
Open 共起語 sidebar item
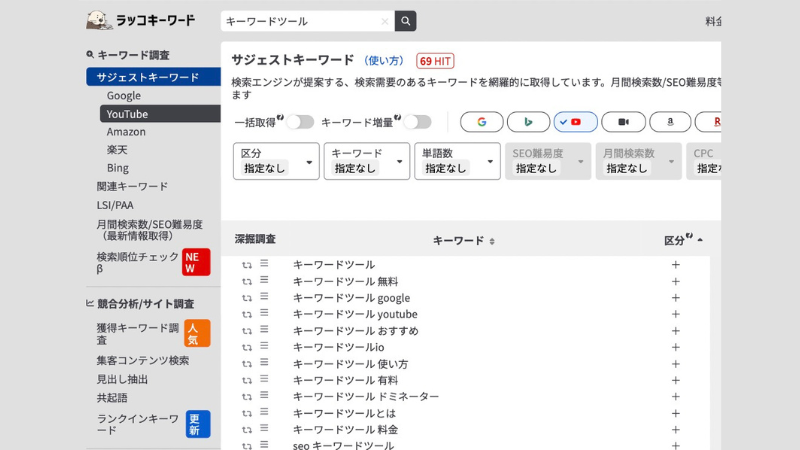click(x=112, y=398)
